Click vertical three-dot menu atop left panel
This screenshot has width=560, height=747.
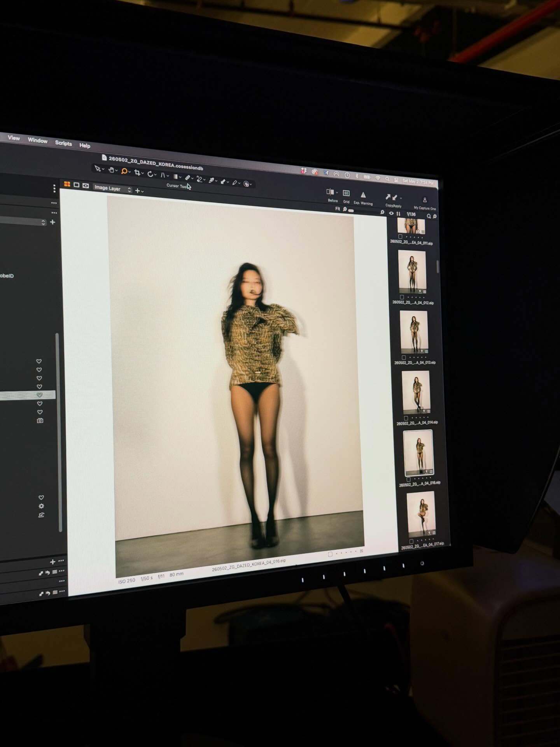coord(54,189)
